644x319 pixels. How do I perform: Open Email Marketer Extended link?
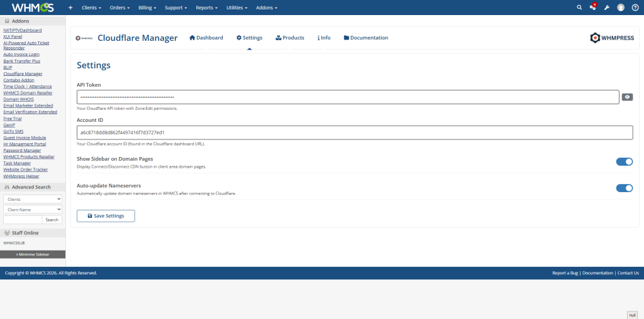coord(28,105)
